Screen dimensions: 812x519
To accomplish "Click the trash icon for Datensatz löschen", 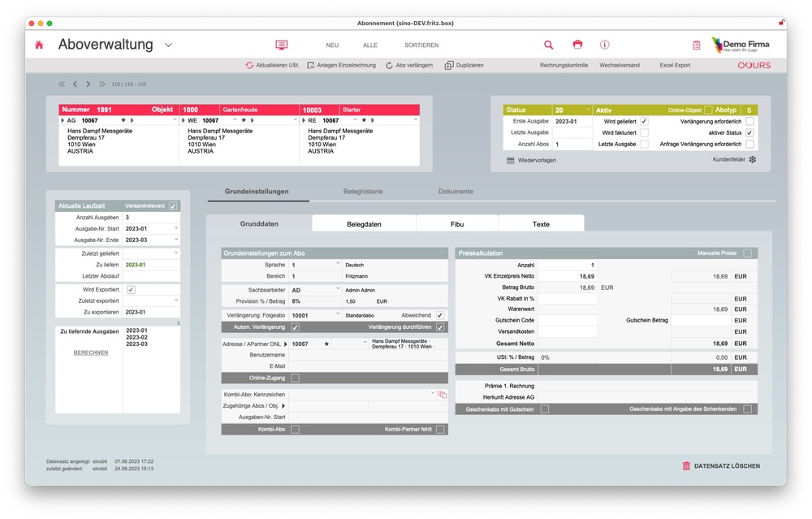I will (686, 465).
